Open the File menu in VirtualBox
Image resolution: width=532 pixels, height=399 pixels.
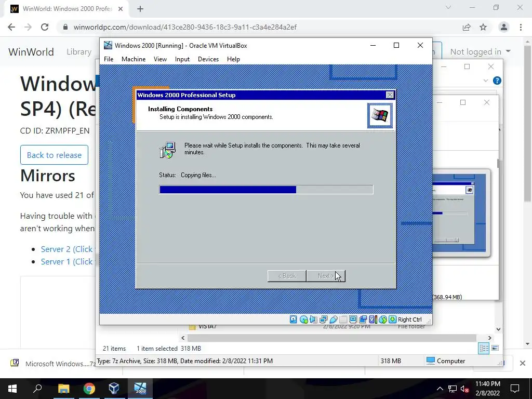[x=109, y=59]
